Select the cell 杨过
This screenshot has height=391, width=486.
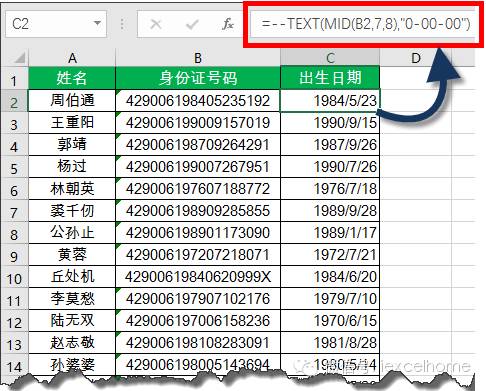click(72, 167)
